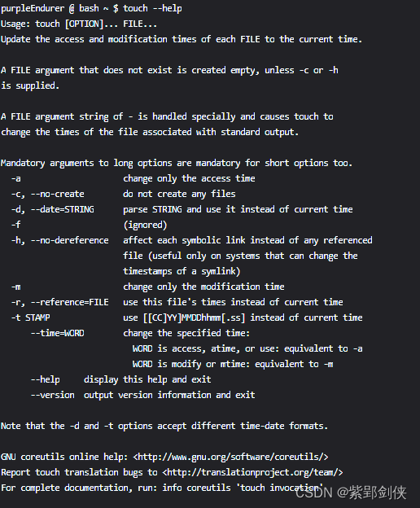Click the '--reference=FILE' option
The image size is (420, 508).
(70, 302)
